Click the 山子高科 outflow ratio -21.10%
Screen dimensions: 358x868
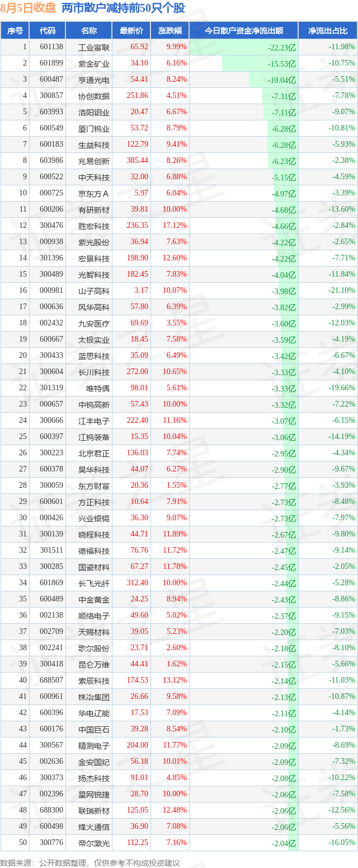pos(341,290)
